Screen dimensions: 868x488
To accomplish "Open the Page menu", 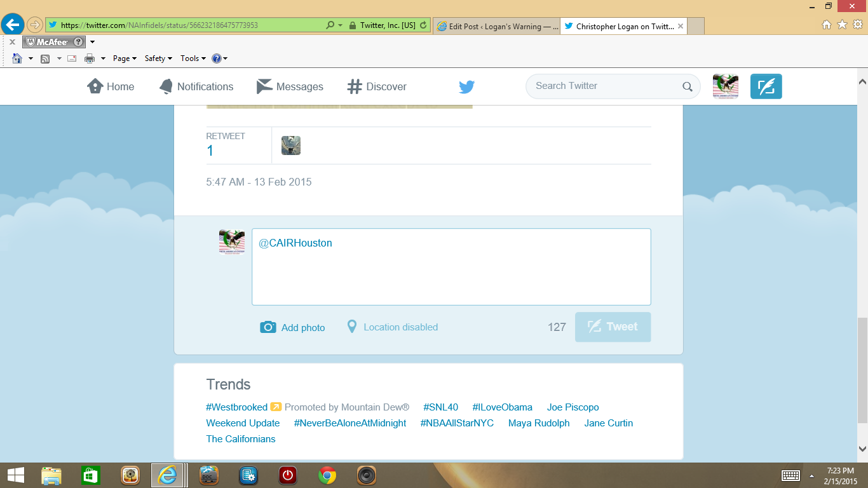I will pos(125,58).
